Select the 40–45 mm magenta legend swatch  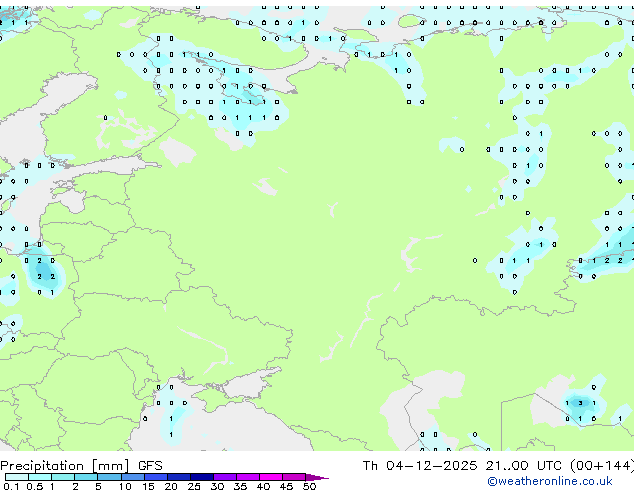point(271,477)
